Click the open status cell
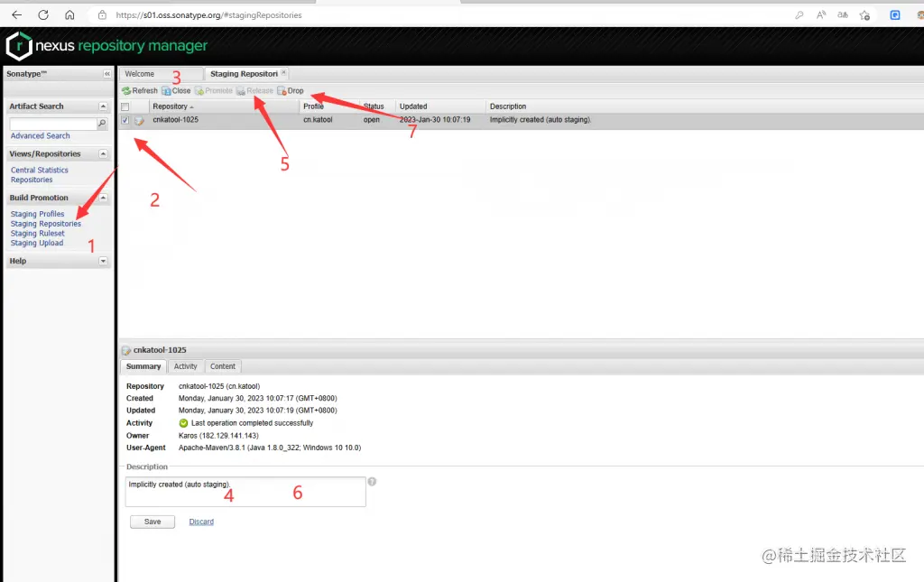924x582 pixels. [371, 120]
